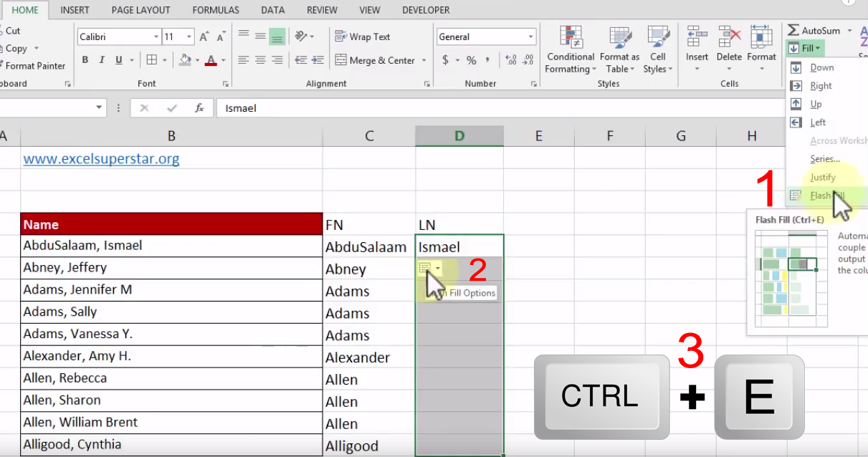Viewport: 868px width, 457px height.
Task: Go to the DATA tab
Action: (x=273, y=10)
